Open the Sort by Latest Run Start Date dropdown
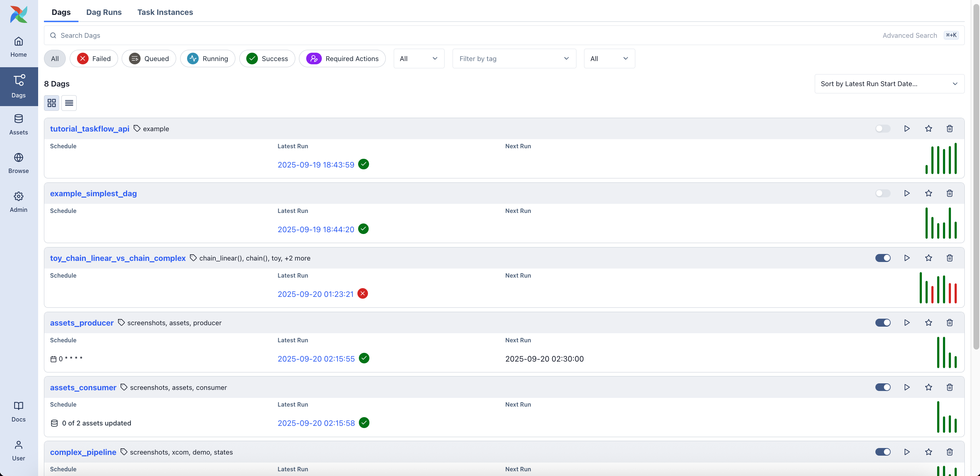This screenshot has width=980, height=476. [889, 84]
